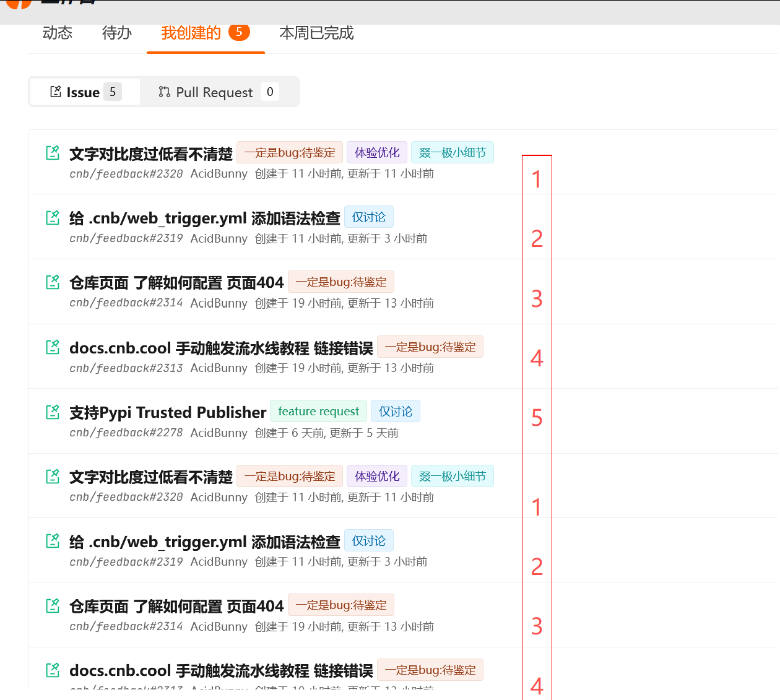Select the 我创建的 tab
Viewport: 780px width, 700px height.
[189, 33]
